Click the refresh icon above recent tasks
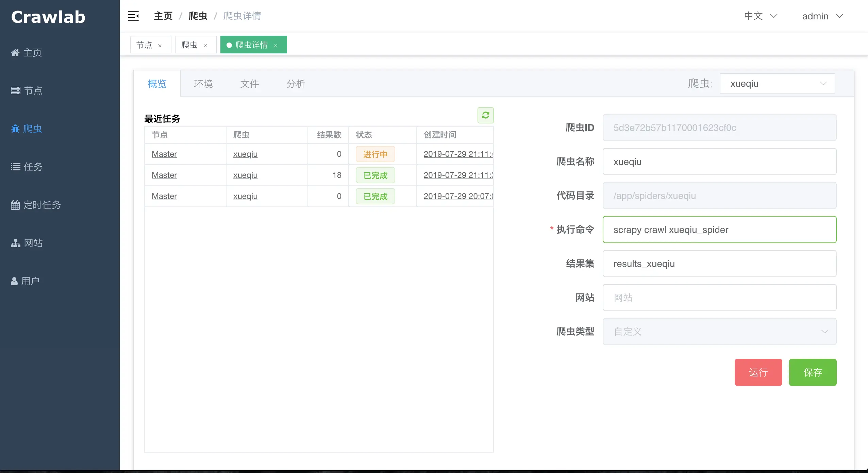Image resolution: width=868 pixels, height=473 pixels. pyautogui.click(x=485, y=115)
